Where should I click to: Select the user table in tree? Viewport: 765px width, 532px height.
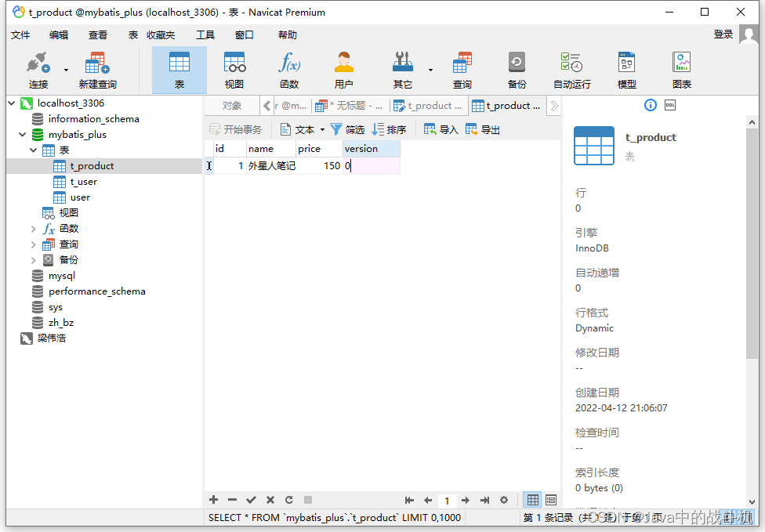[80, 197]
